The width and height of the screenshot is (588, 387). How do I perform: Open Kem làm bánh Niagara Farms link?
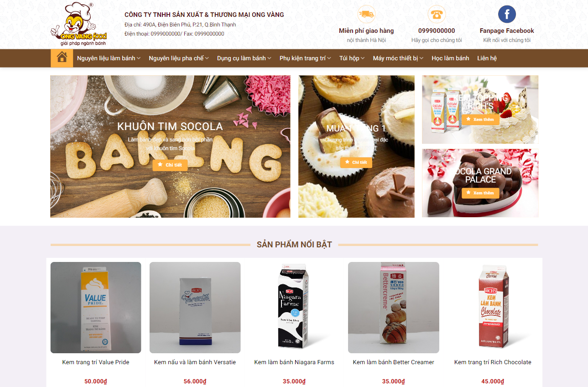click(x=294, y=362)
